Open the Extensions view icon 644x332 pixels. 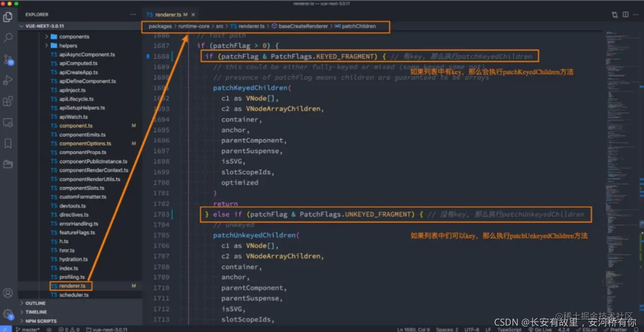coord(8,101)
